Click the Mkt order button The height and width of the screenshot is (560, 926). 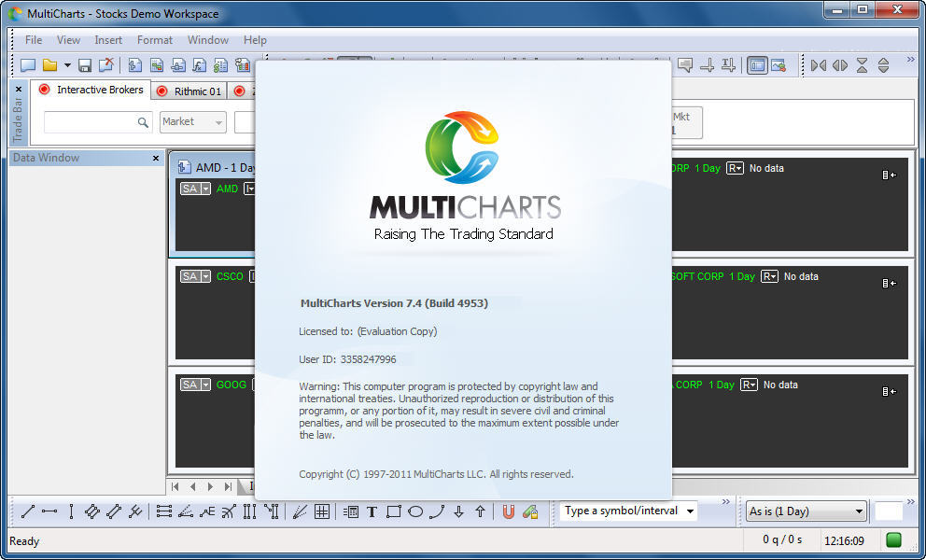point(686,123)
